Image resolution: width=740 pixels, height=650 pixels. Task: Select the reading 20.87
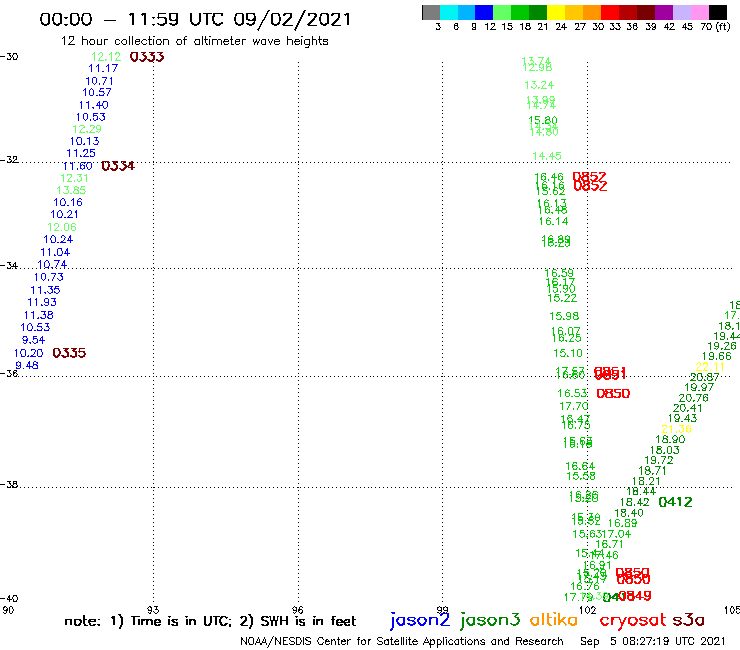(704, 377)
